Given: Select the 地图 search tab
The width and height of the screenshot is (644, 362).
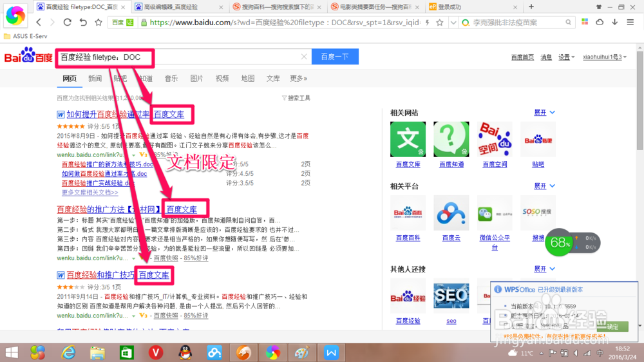Looking at the screenshot, I should pyautogui.click(x=248, y=79).
